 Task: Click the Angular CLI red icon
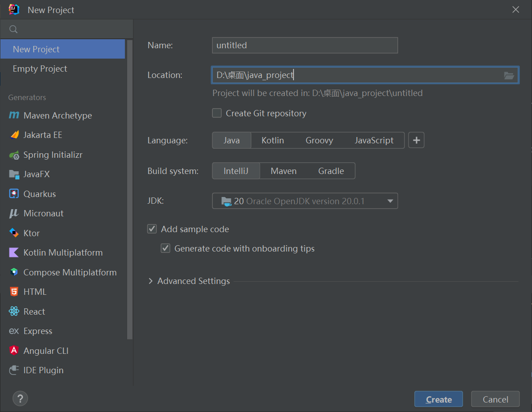14,350
